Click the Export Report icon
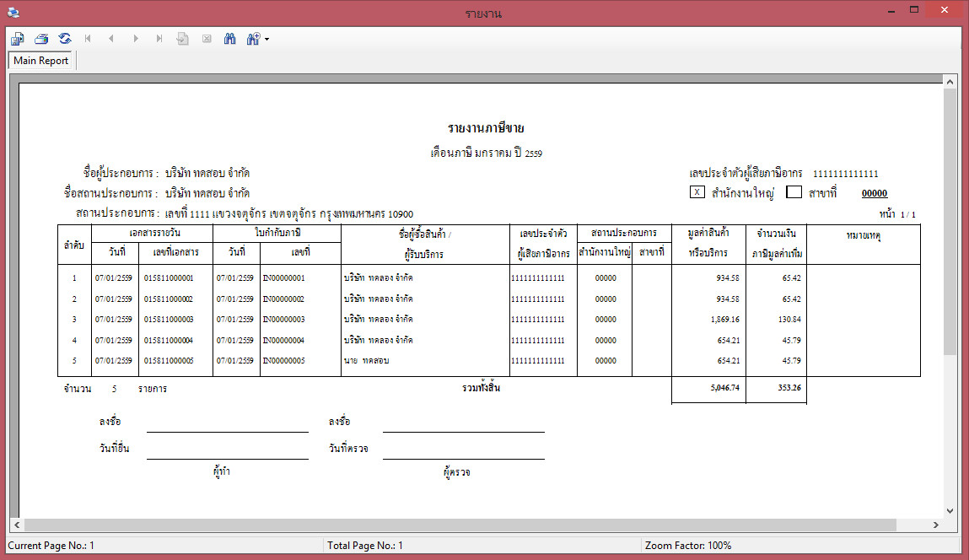 coord(18,39)
